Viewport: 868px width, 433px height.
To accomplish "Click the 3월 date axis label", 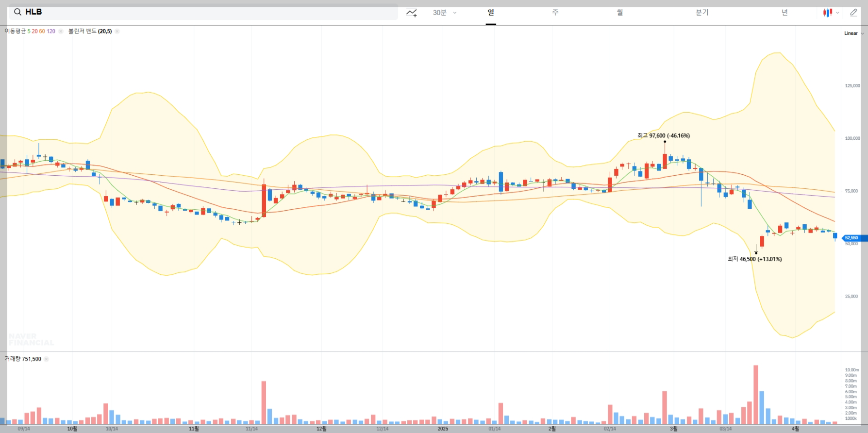I will pos(674,429).
